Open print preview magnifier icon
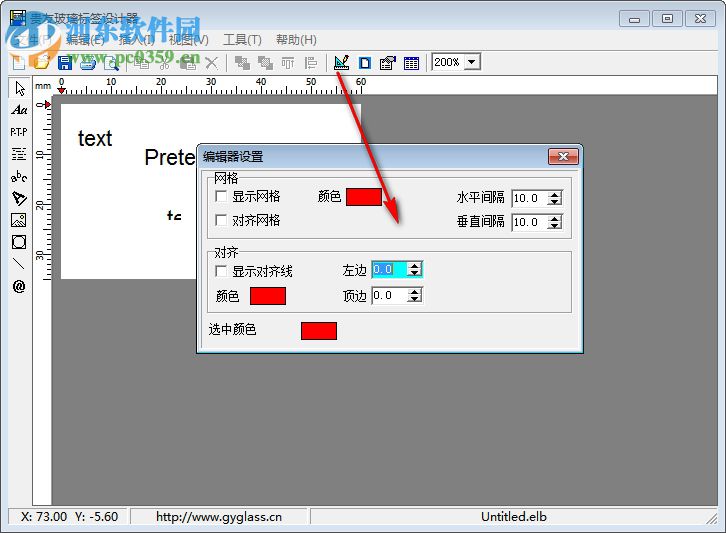This screenshot has height=533, width=726. tap(111, 63)
